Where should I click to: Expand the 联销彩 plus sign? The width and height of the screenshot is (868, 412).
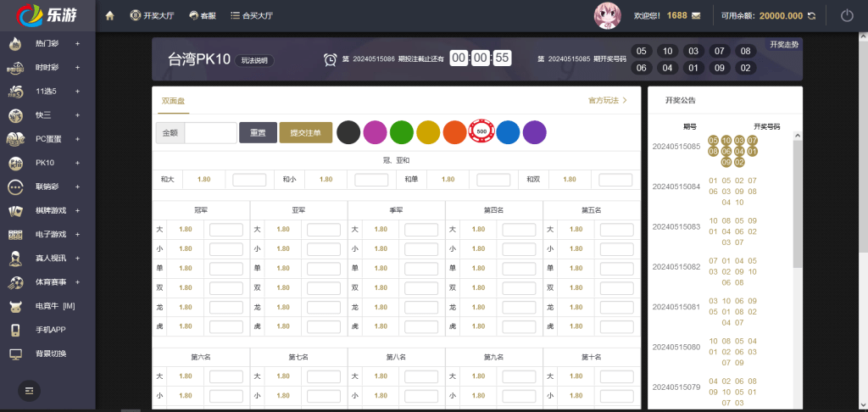(77, 187)
